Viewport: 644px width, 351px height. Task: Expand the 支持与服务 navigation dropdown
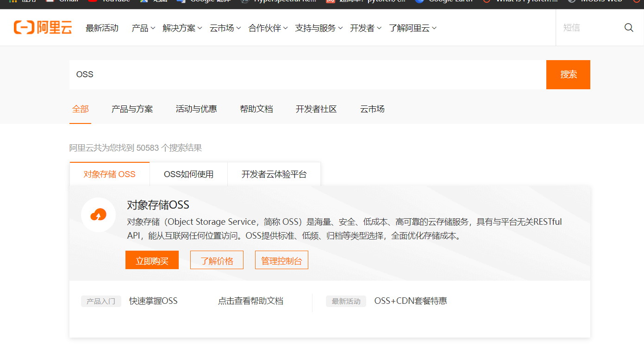[319, 28]
